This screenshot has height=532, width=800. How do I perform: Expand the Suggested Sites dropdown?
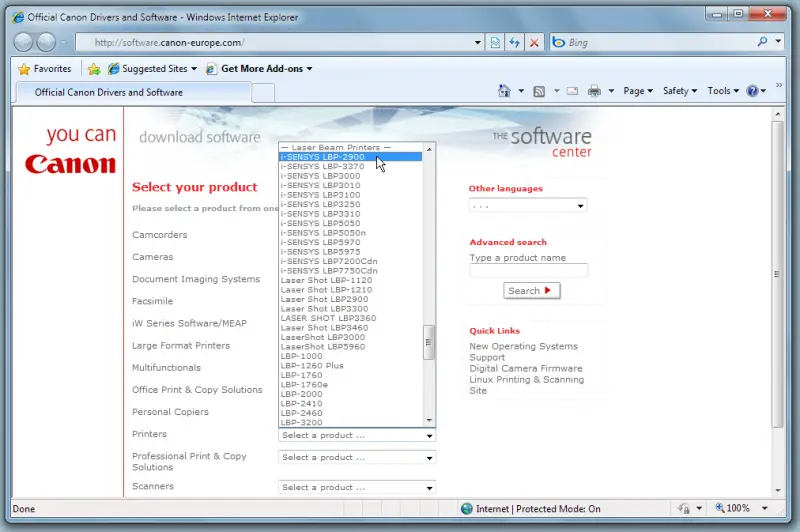point(194,69)
